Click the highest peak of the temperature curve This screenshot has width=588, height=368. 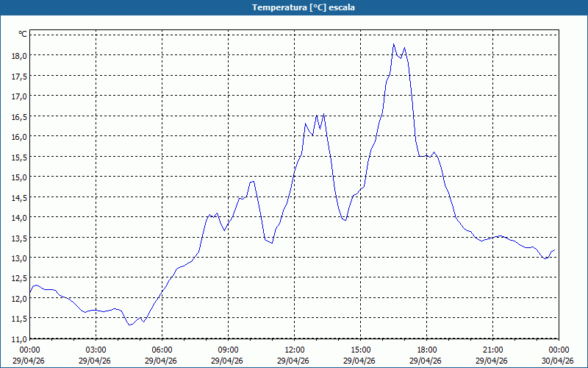(394, 44)
